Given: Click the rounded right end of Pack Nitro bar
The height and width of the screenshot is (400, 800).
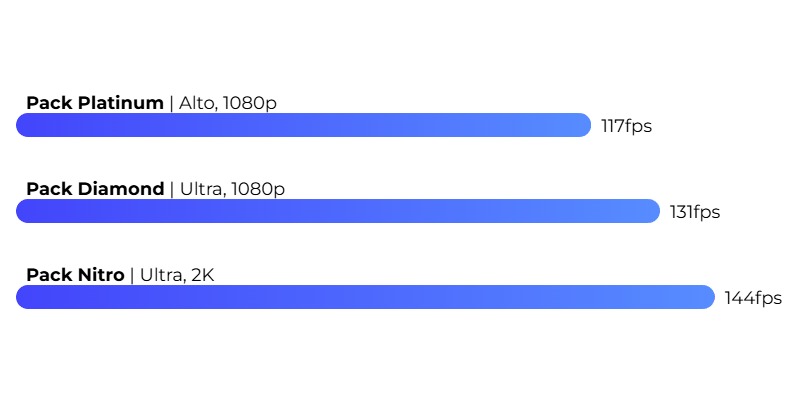Looking at the screenshot, I should (x=705, y=297).
